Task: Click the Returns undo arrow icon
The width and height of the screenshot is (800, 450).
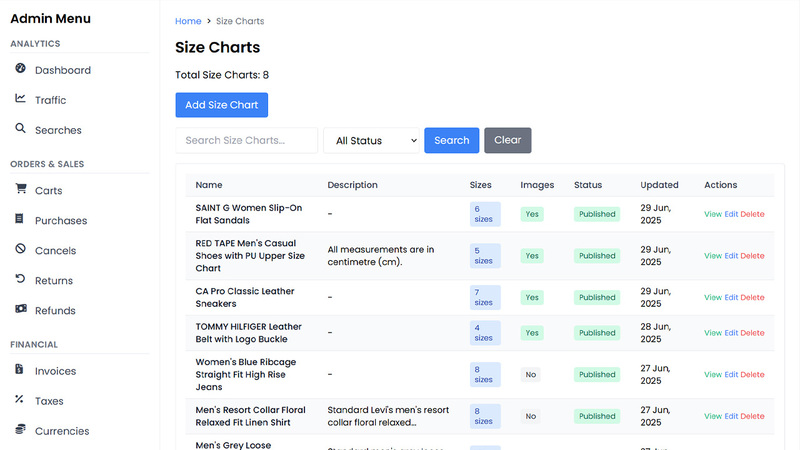Action: tap(20, 279)
